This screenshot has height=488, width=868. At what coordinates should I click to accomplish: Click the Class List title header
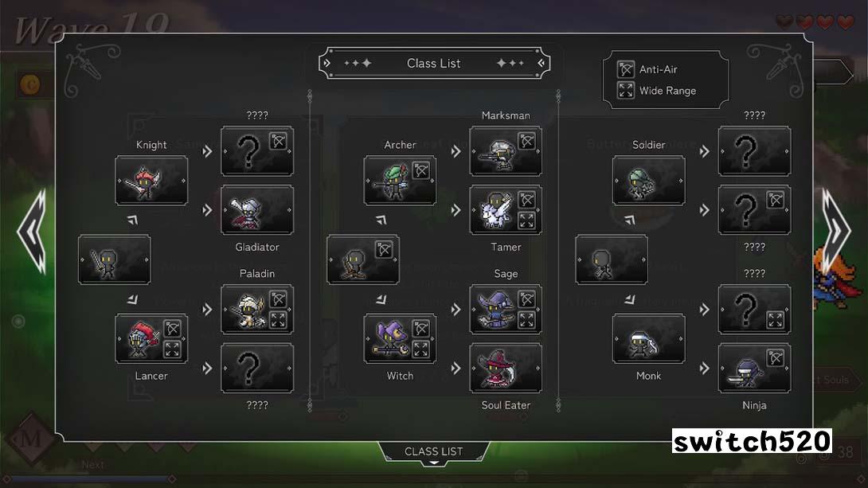[x=434, y=63]
